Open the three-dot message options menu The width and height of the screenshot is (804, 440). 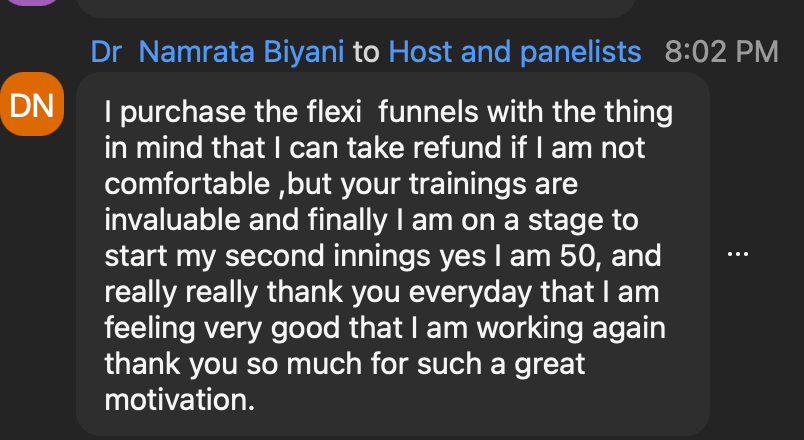[x=738, y=254]
